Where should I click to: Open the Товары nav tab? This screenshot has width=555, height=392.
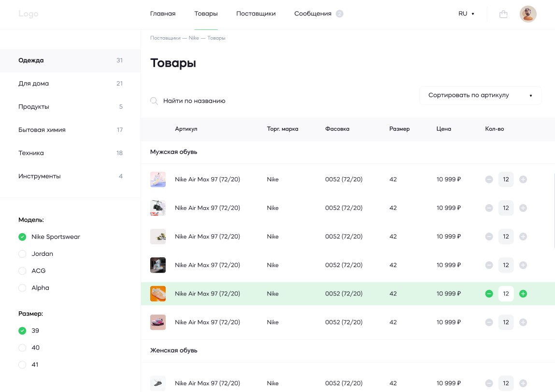(x=206, y=14)
